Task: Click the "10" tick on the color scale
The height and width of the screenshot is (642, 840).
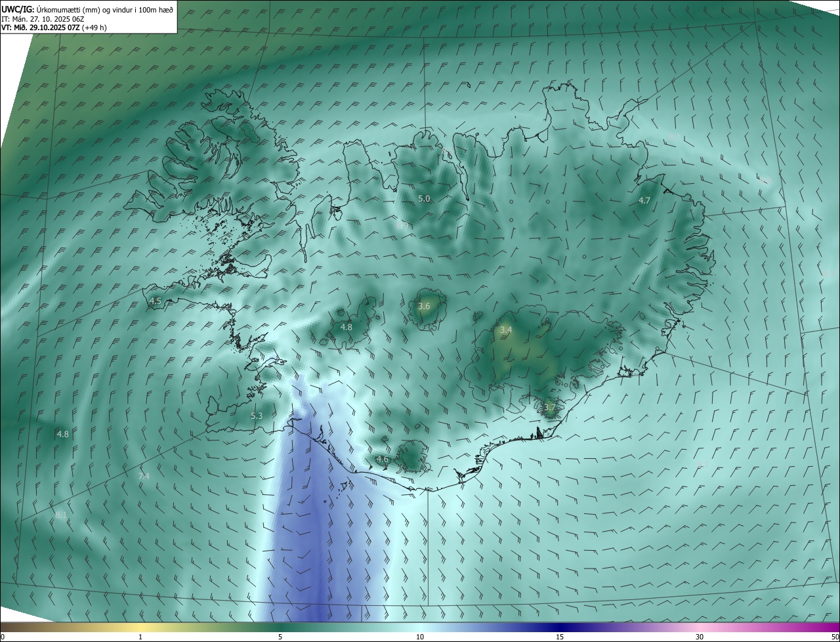Action: tap(420, 637)
